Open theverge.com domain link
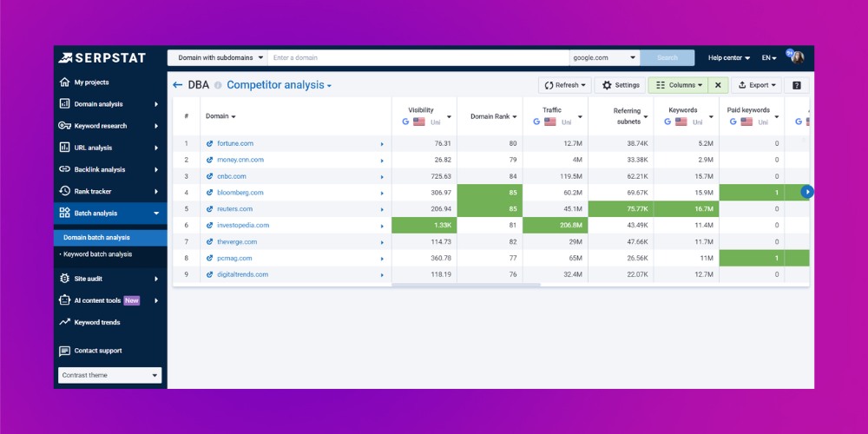Screen dimensions: 868x434 pyautogui.click(x=237, y=242)
